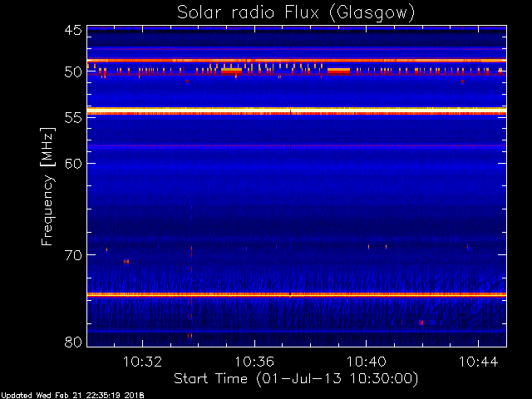Click the yellow-red emission band near 74 MHz
The image size is (532, 399).
click(297, 295)
